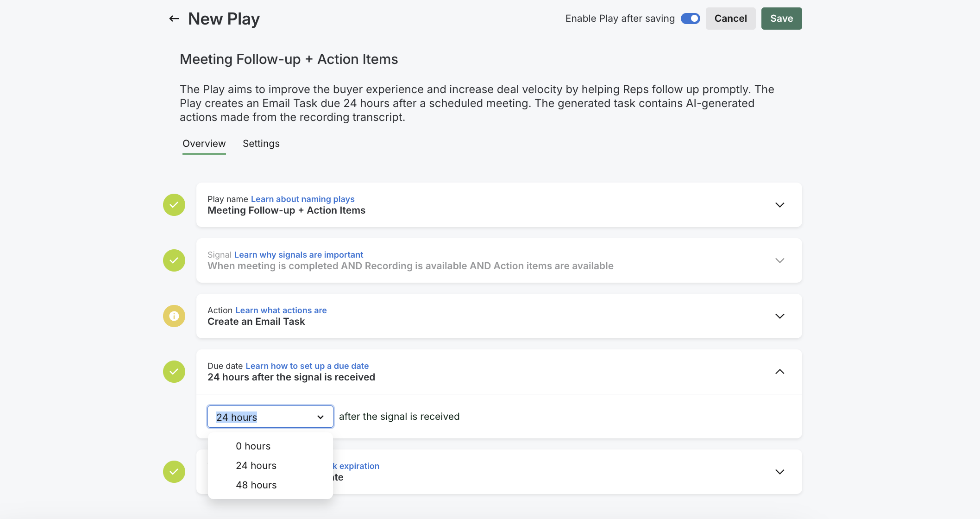980x519 pixels.
Task: Expand the Signal section
Action: pos(779,260)
